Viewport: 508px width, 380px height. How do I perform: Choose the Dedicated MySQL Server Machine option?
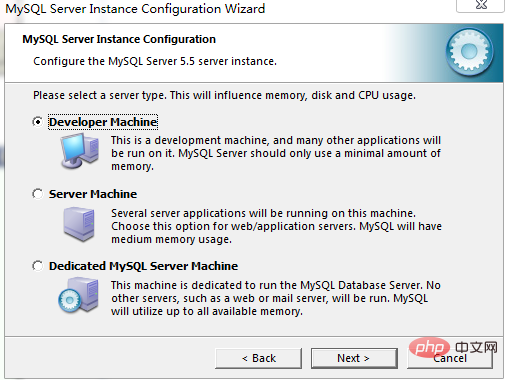38,266
